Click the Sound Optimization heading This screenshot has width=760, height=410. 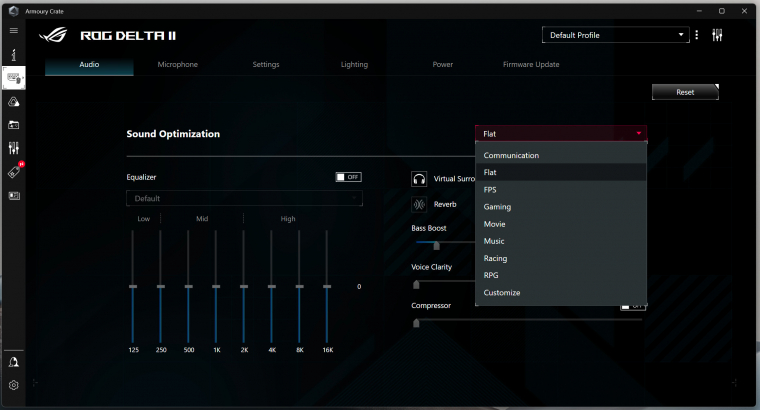point(173,134)
